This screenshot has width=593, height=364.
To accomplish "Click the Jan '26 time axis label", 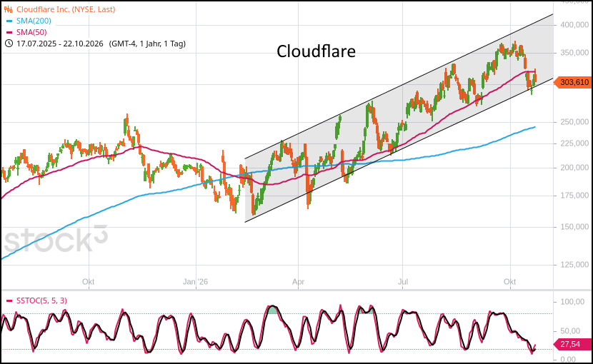I will pos(196,282).
